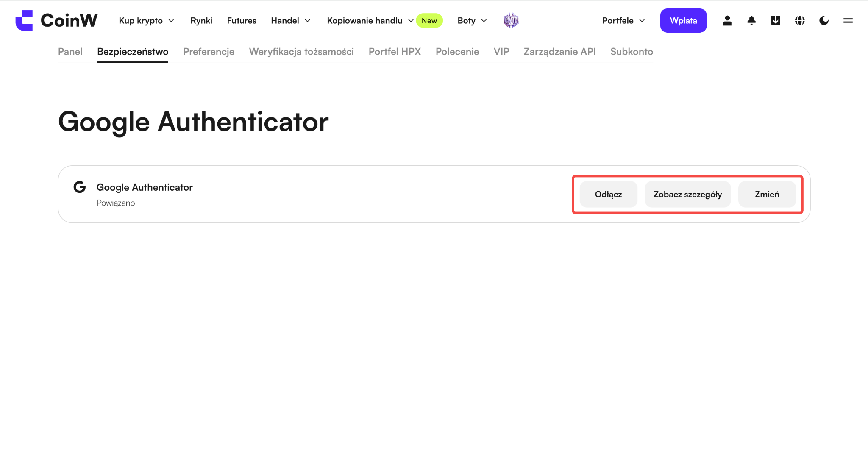Click the Odłącz button

coord(608,194)
